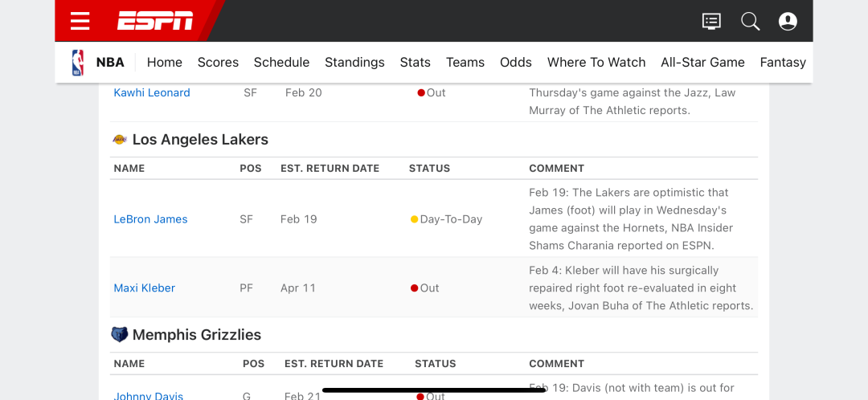Open the search magnifier icon

coord(750,22)
